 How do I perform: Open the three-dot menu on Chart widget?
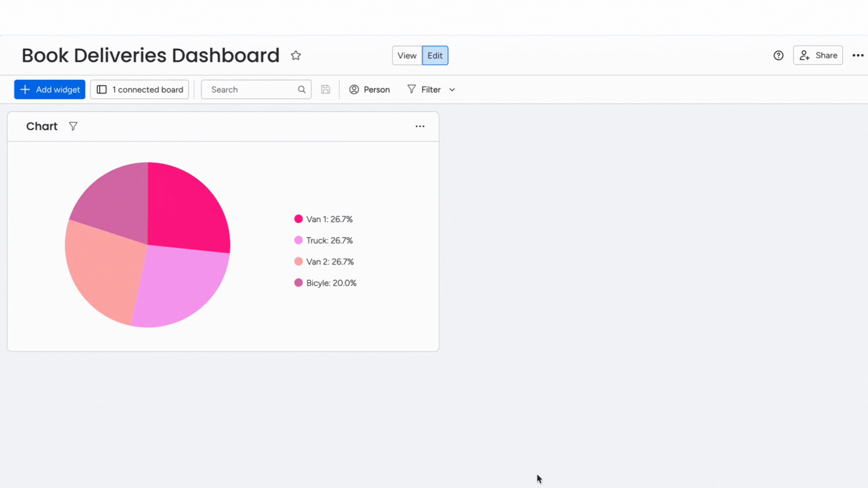click(x=420, y=127)
